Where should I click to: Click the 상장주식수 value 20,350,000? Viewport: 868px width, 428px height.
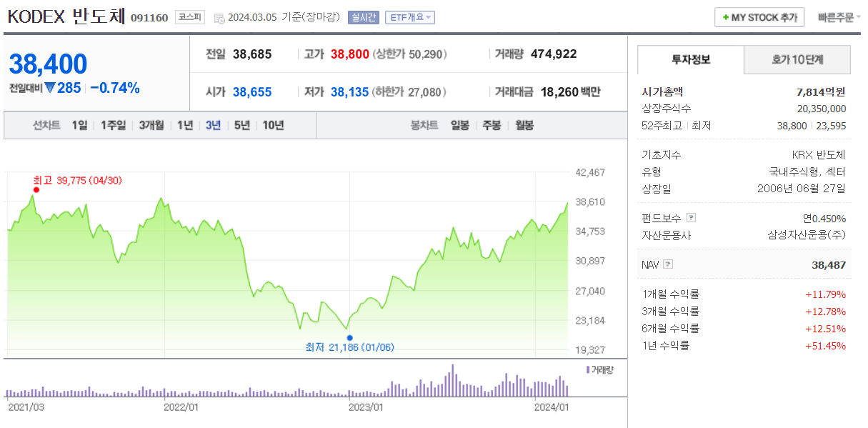tap(822, 109)
